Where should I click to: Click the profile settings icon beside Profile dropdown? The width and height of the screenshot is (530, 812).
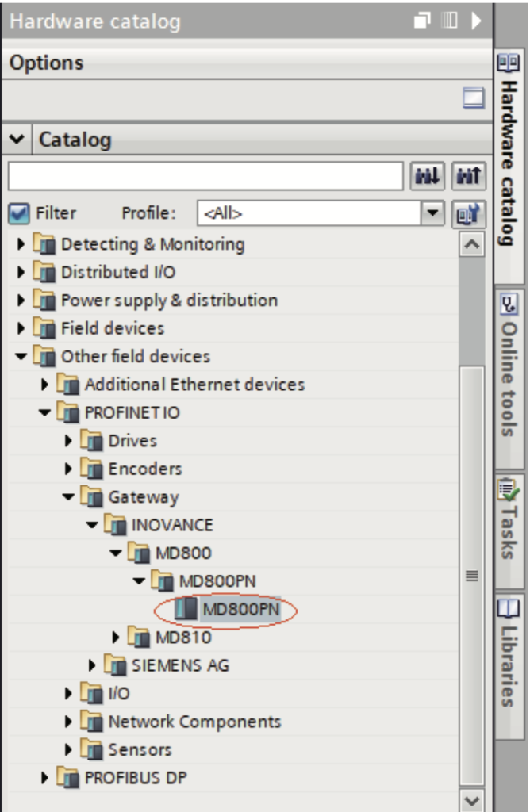point(468,213)
